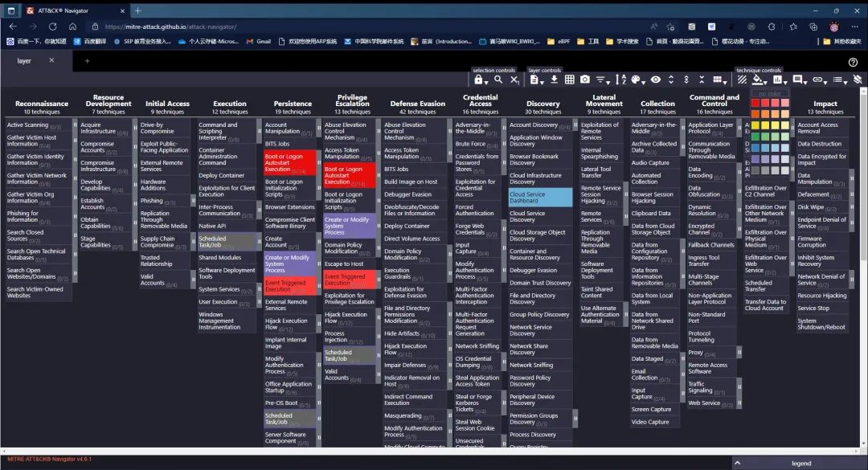Click the Command and Control tactic header
The image size is (868, 470).
(714, 100)
